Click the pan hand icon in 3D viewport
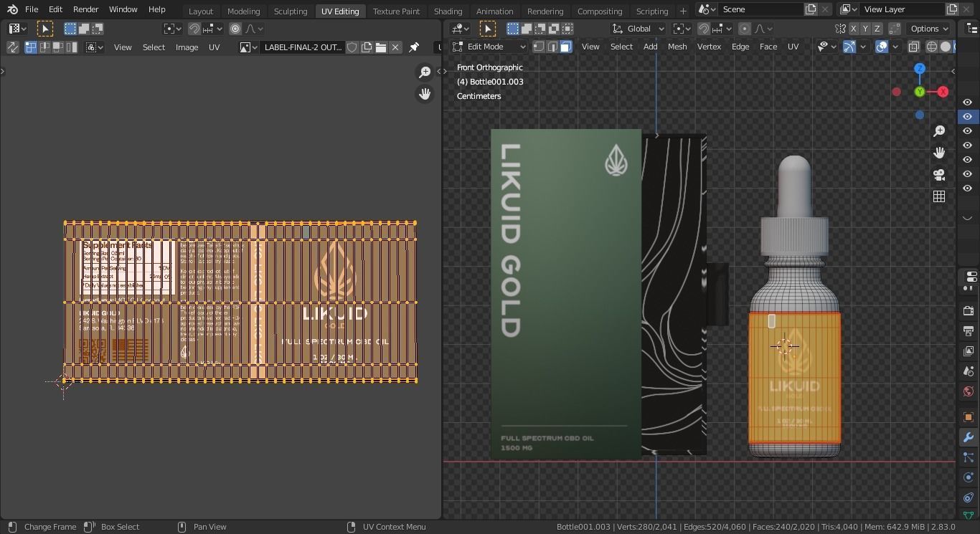 coord(939,153)
